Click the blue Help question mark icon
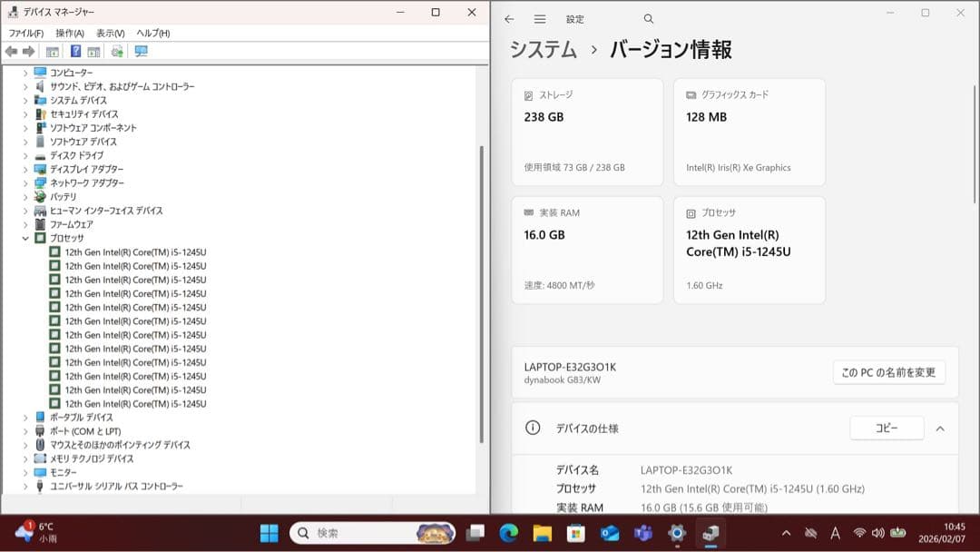This screenshot has height=552, width=980. point(76,52)
